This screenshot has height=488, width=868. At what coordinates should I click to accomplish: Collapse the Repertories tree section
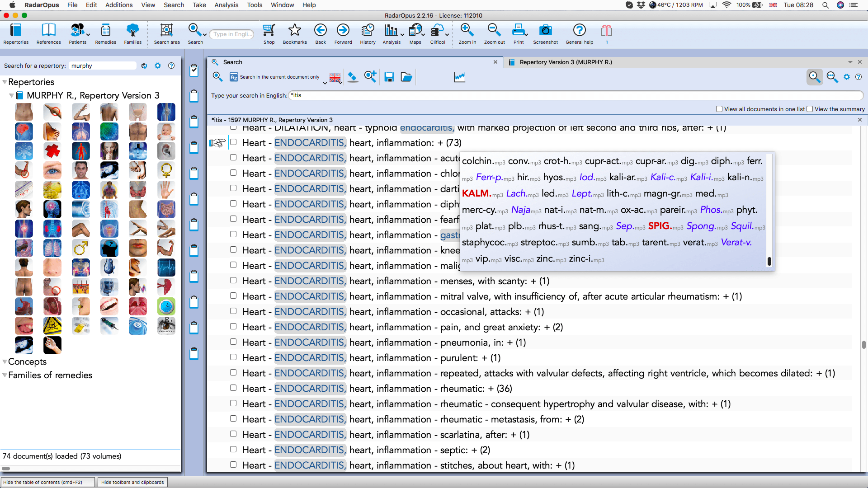point(5,82)
